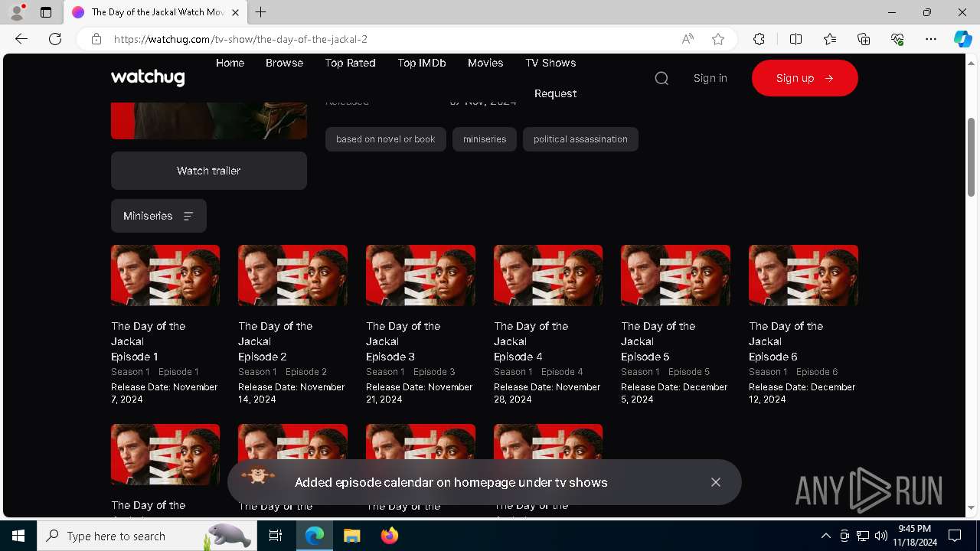Screen dimensions: 980x551
Task: Click the 'Episode 4' title text
Action: click(x=518, y=357)
